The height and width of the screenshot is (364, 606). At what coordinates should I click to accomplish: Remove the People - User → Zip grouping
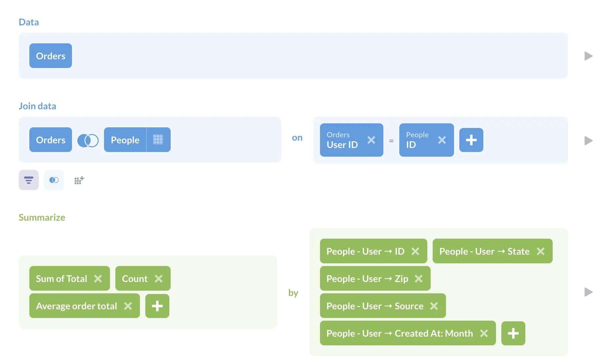pos(419,278)
